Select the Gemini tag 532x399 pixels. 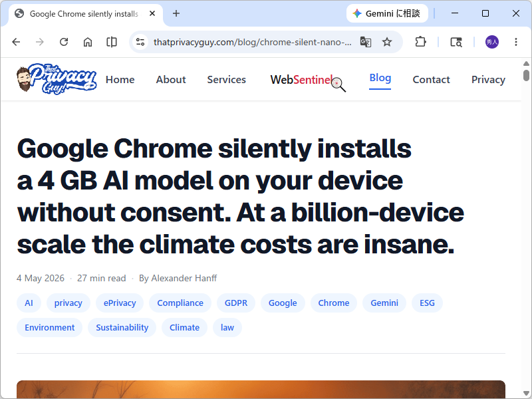click(x=384, y=303)
